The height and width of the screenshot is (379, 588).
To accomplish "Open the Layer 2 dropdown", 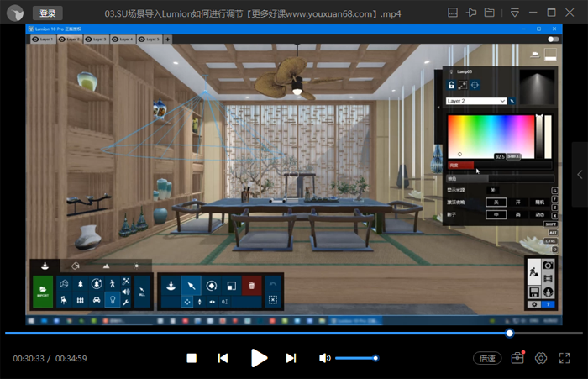I will point(476,101).
